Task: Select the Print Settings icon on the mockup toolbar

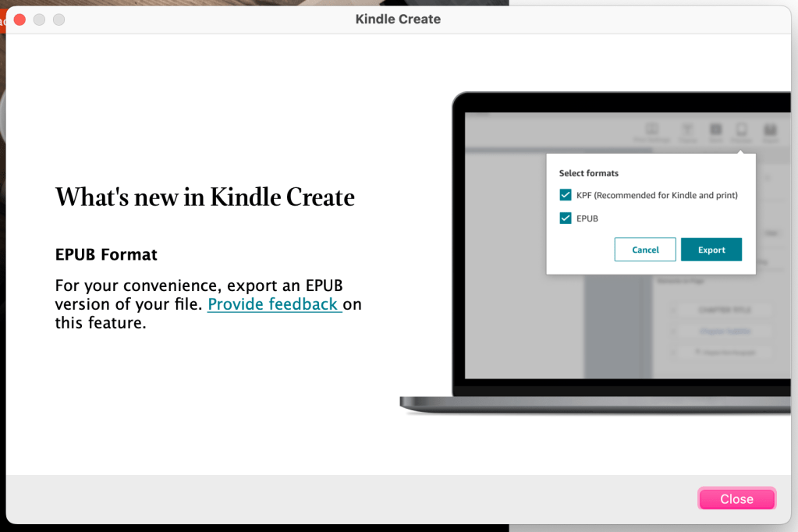Action: click(x=653, y=130)
